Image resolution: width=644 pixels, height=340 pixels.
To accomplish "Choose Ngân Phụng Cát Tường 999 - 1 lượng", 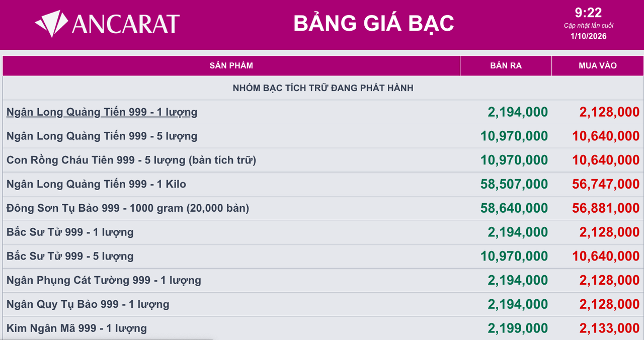I will pyautogui.click(x=104, y=281).
